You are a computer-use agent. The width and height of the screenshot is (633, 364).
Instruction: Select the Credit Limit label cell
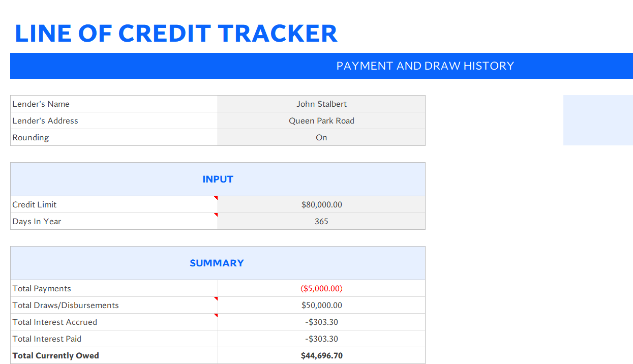point(114,204)
